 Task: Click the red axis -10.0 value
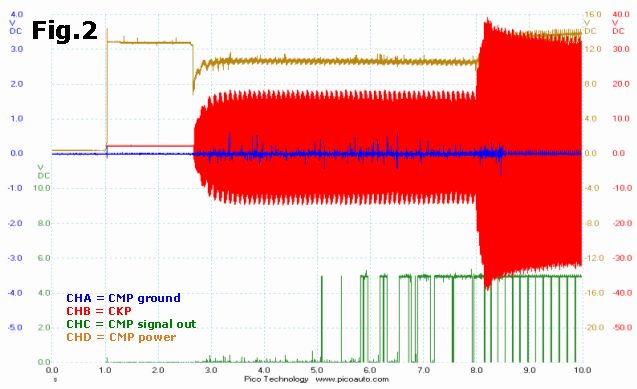tap(622, 188)
